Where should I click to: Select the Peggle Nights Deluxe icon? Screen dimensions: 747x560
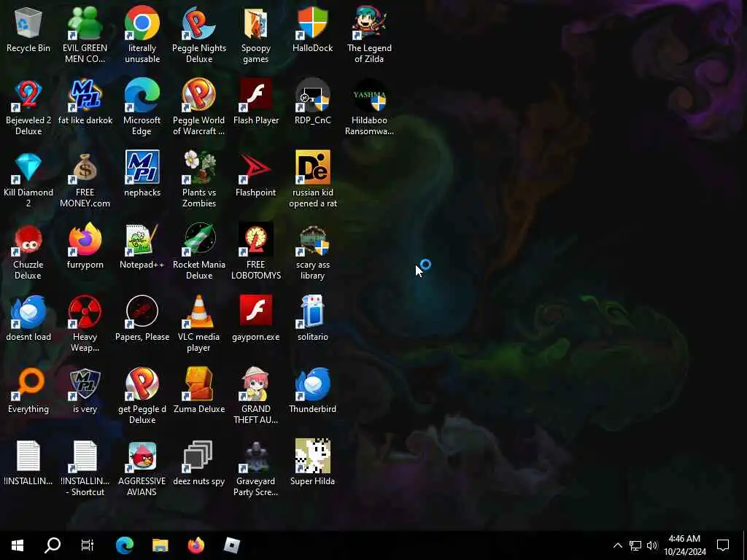point(198,35)
